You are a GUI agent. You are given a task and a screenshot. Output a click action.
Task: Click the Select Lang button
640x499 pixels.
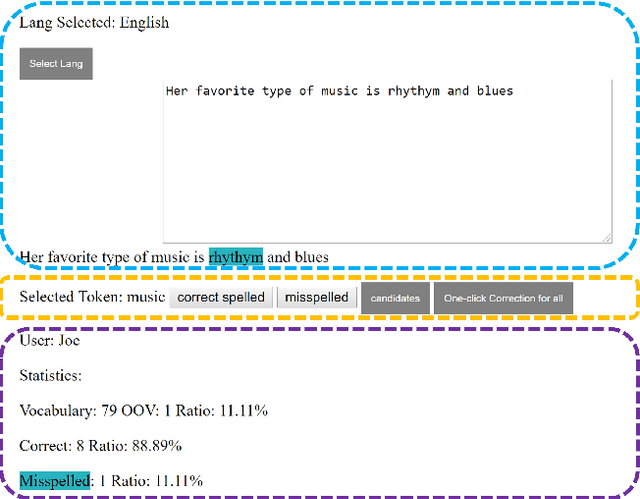pyautogui.click(x=56, y=64)
